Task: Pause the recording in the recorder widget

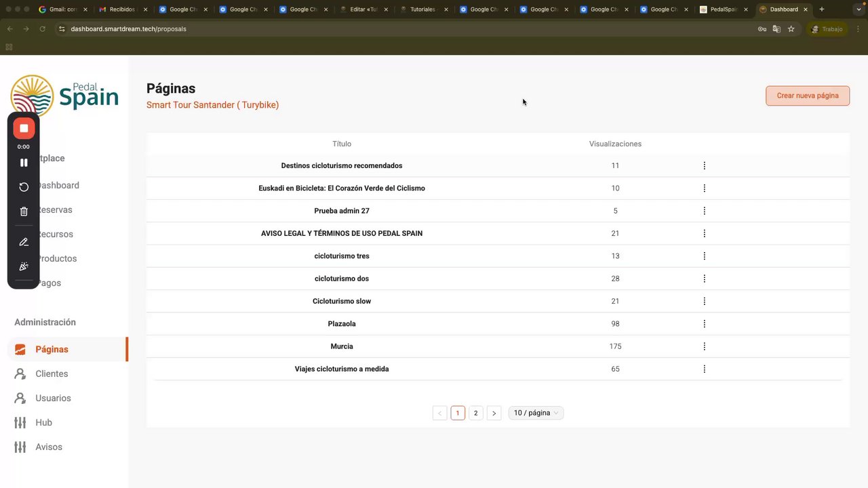Action: (x=24, y=163)
